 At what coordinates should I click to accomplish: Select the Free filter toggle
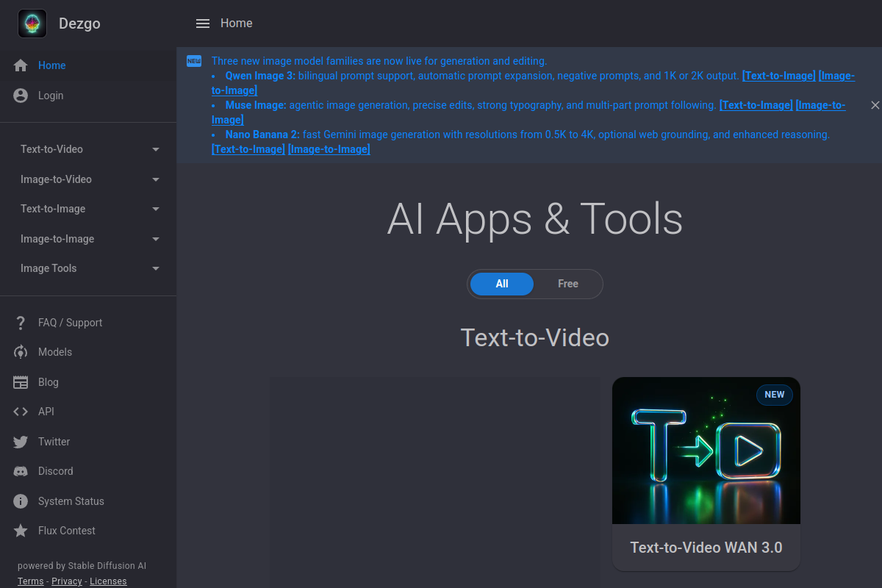tap(568, 284)
